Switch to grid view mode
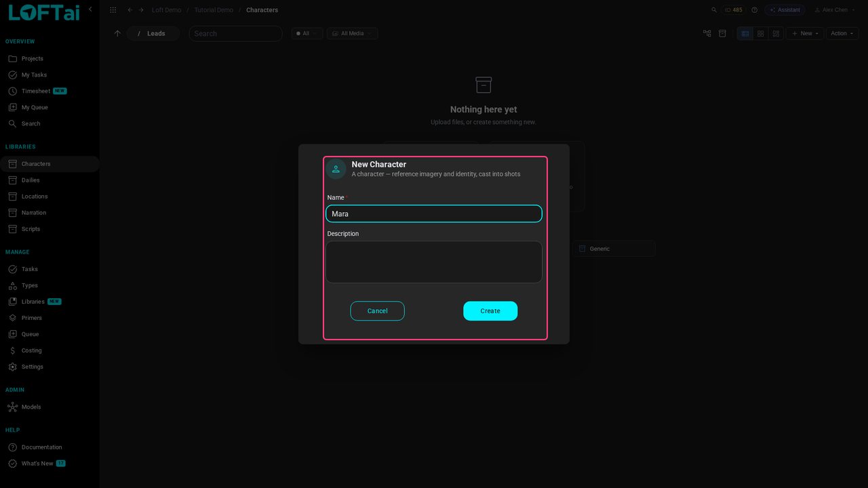The height and width of the screenshot is (488, 868). tap(761, 33)
